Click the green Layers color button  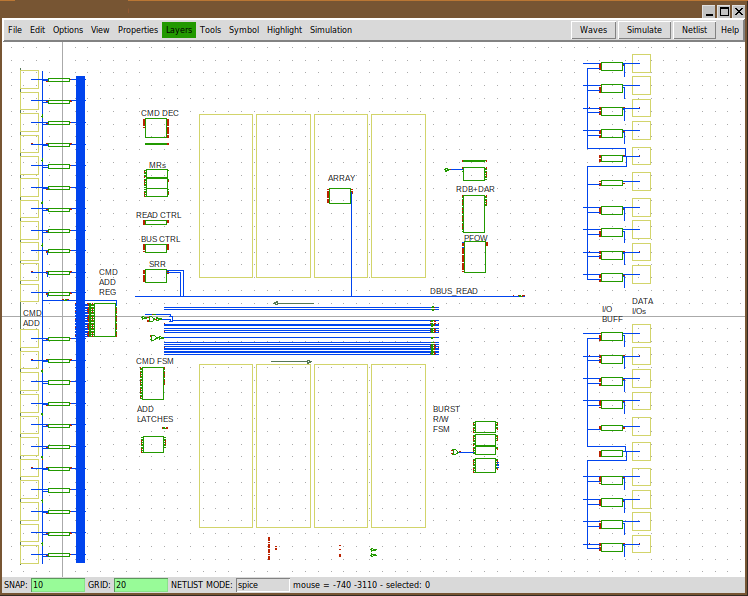(x=179, y=30)
